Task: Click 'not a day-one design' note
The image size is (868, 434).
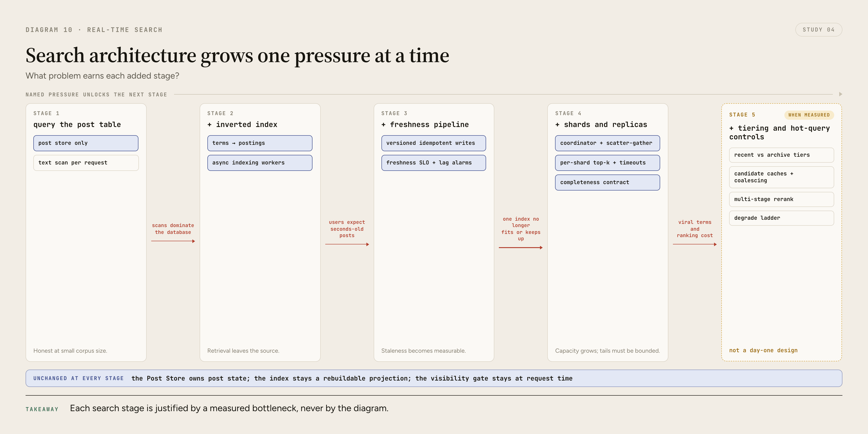Action: pyautogui.click(x=763, y=350)
